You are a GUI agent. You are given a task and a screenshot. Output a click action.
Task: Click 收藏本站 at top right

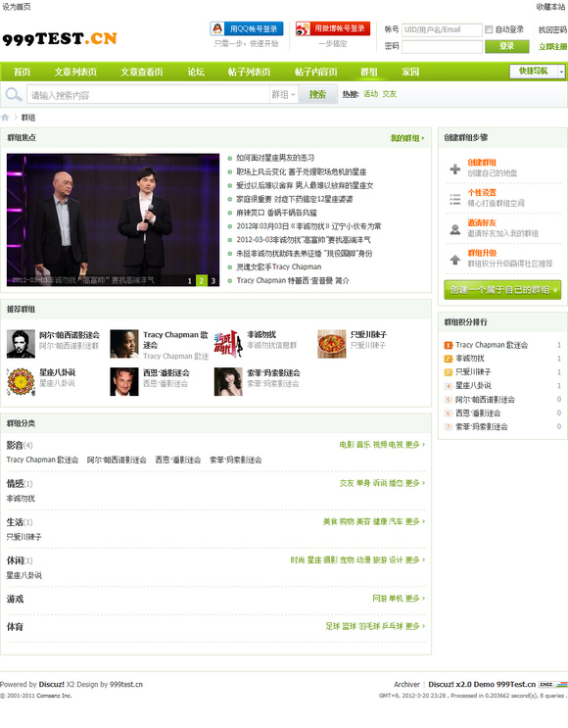(550, 7)
